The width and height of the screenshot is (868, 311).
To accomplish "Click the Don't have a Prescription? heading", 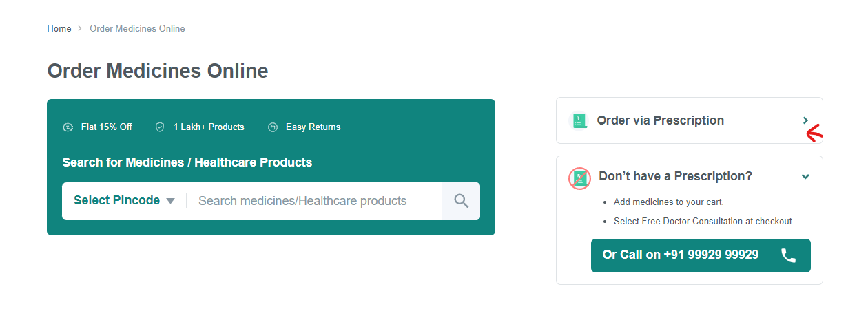I will pos(675,176).
